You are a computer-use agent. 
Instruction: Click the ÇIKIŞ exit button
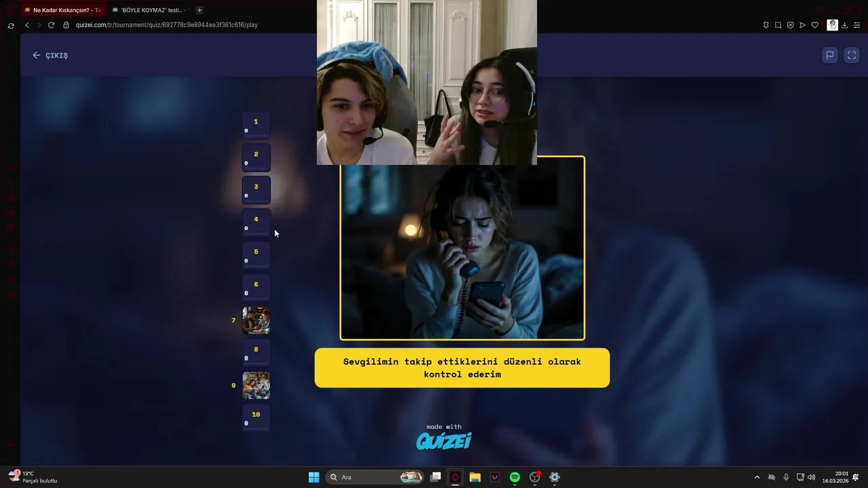point(50,56)
